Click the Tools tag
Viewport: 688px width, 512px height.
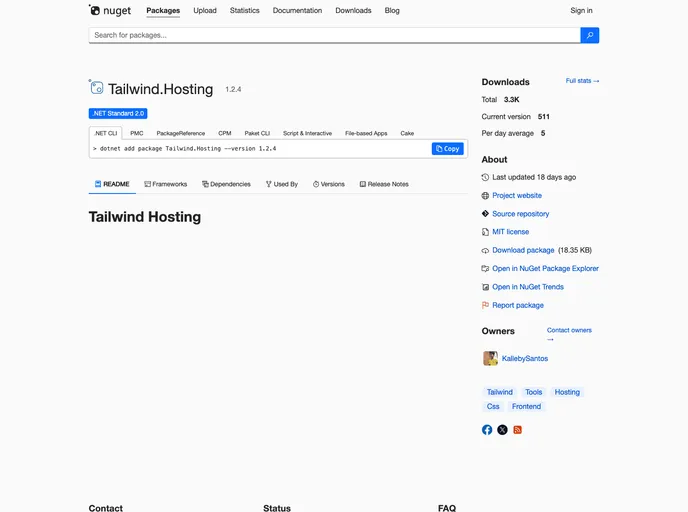(x=534, y=392)
